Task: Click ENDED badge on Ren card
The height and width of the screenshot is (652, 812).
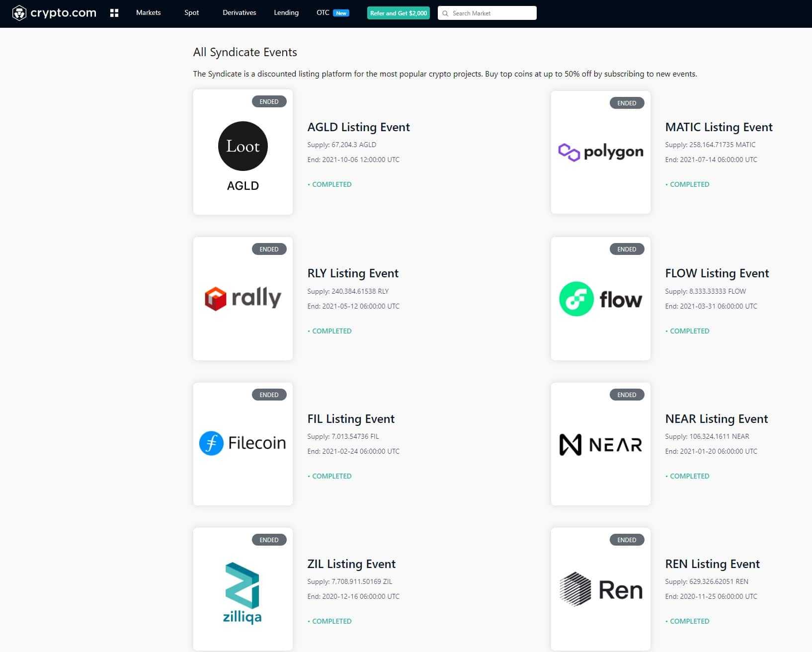Action: coord(627,540)
